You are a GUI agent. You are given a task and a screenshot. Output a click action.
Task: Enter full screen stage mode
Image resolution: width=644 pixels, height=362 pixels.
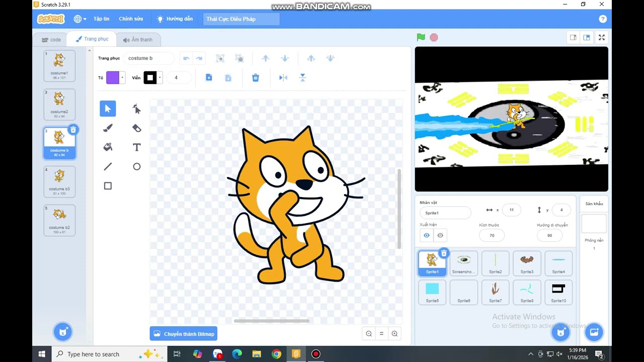click(601, 37)
